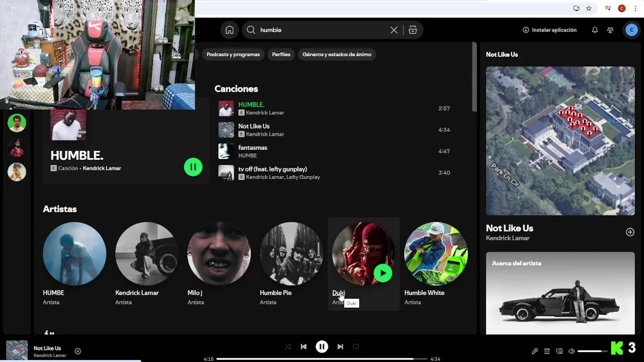Open Chrome media controls icon
Image resolution: width=644 pixels, height=362 pixels.
[608, 9]
